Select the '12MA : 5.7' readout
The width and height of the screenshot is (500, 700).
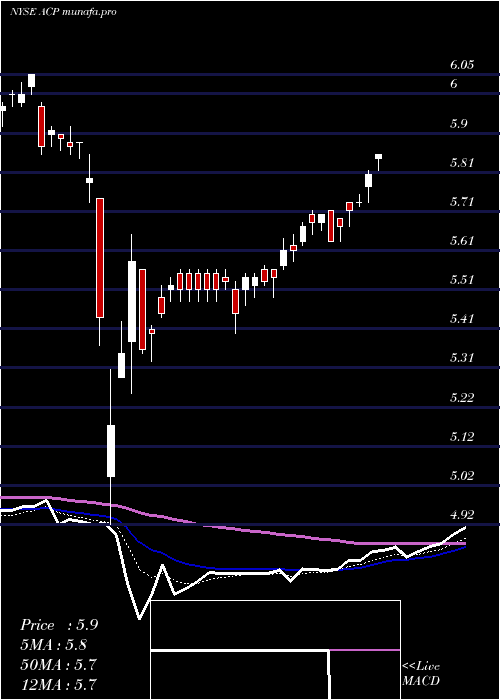(58, 684)
